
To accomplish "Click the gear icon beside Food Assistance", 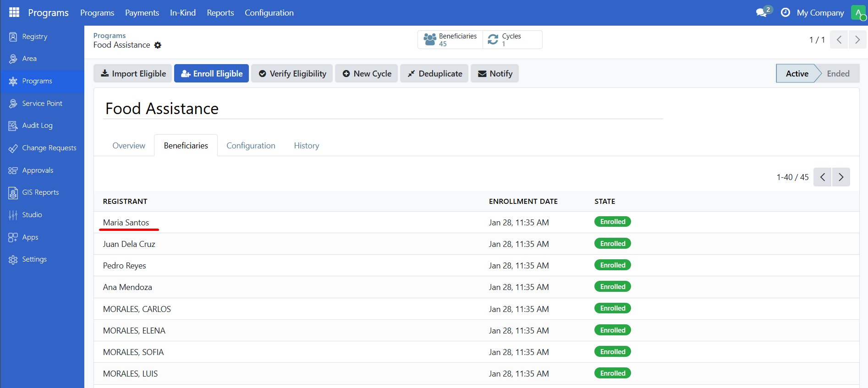I will [x=158, y=45].
